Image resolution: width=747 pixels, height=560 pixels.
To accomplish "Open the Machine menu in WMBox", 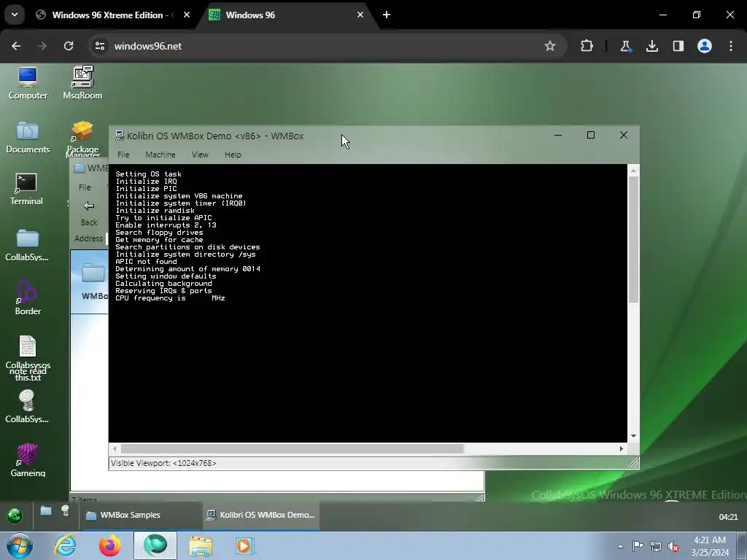I will coord(160,155).
